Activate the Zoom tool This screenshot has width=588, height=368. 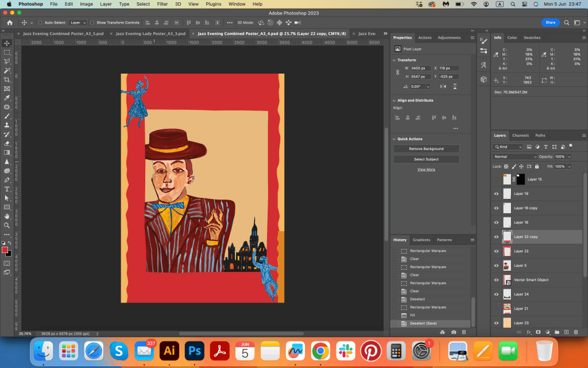7,225
